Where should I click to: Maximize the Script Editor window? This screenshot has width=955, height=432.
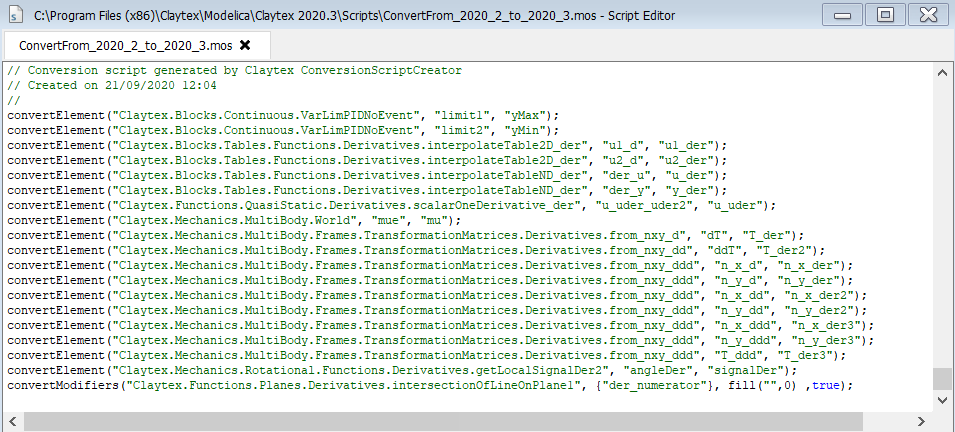(x=886, y=15)
